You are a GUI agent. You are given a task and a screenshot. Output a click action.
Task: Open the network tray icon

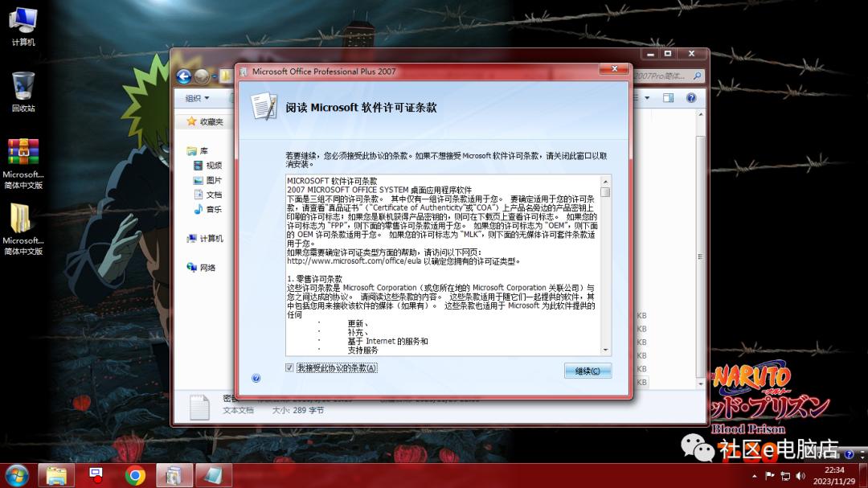coord(785,475)
